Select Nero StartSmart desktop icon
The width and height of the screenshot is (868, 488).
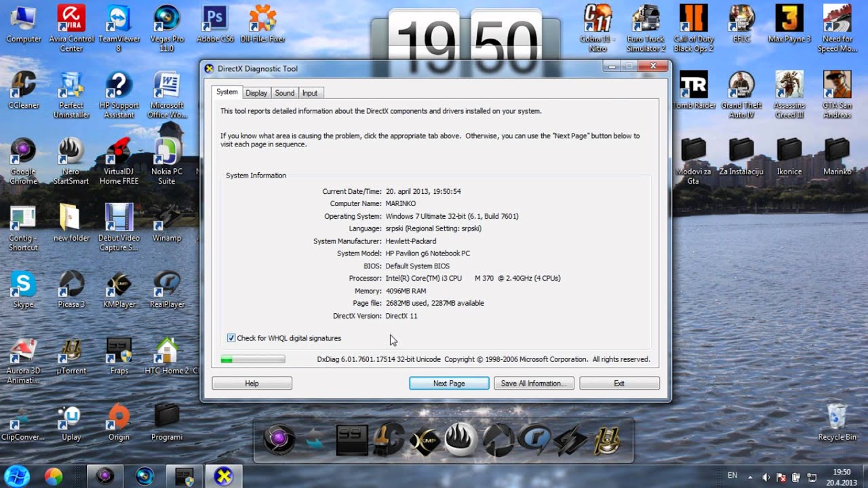71,160
